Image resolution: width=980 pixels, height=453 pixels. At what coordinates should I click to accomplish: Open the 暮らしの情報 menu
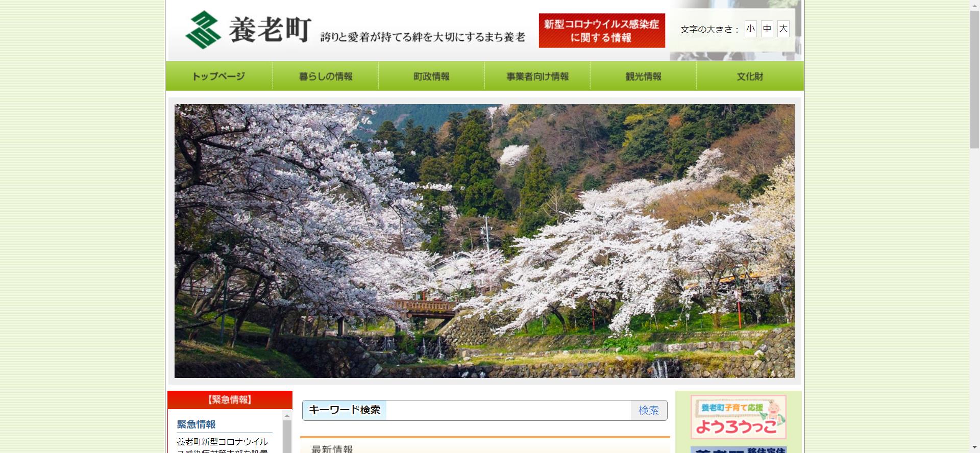click(326, 76)
